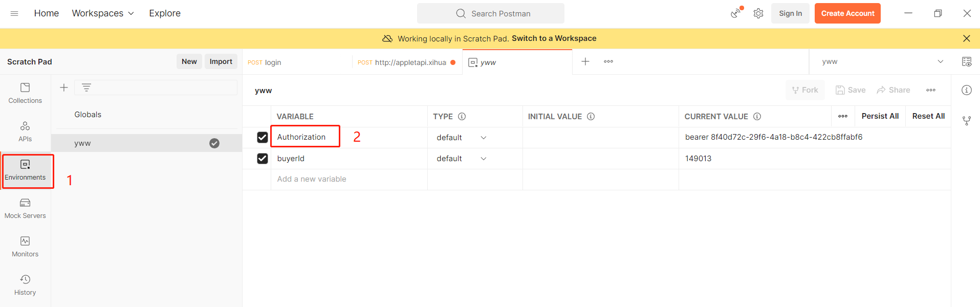Open the Mock Servers sidebar panel
The width and height of the screenshot is (980, 307).
pyautogui.click(x=25, y=208)
